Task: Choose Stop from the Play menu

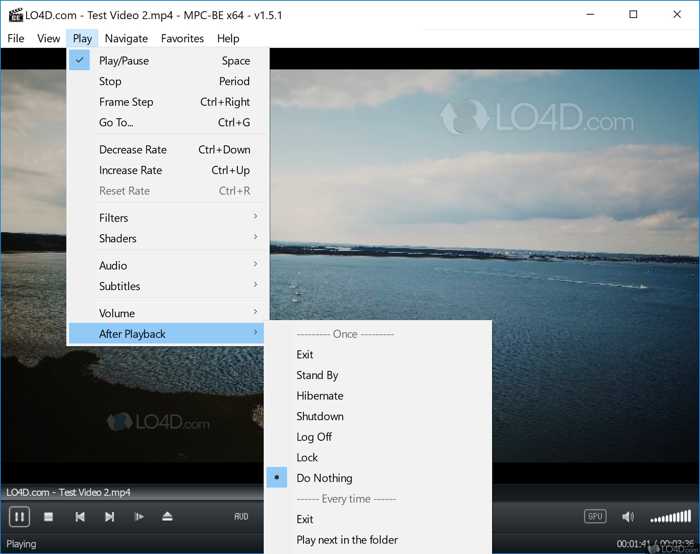Action: pyautogui.click(x=168, y=81)
